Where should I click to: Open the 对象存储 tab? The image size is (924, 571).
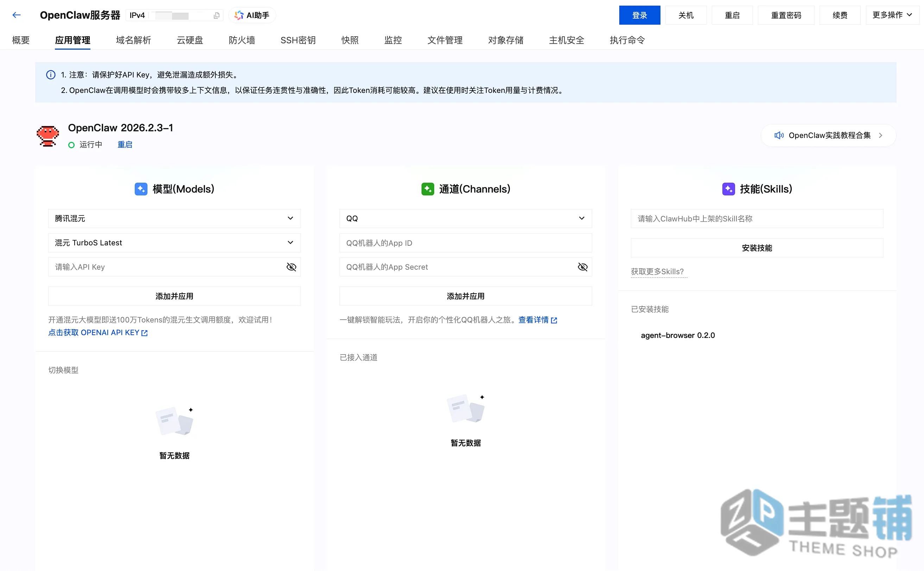[x=505, y=40]
